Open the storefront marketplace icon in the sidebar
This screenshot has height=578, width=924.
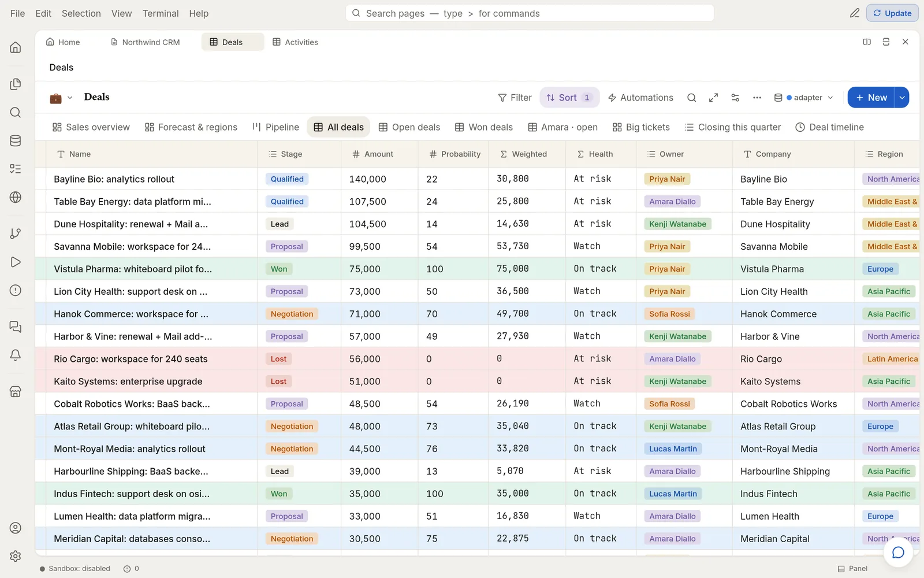click(x=16, y=391)
